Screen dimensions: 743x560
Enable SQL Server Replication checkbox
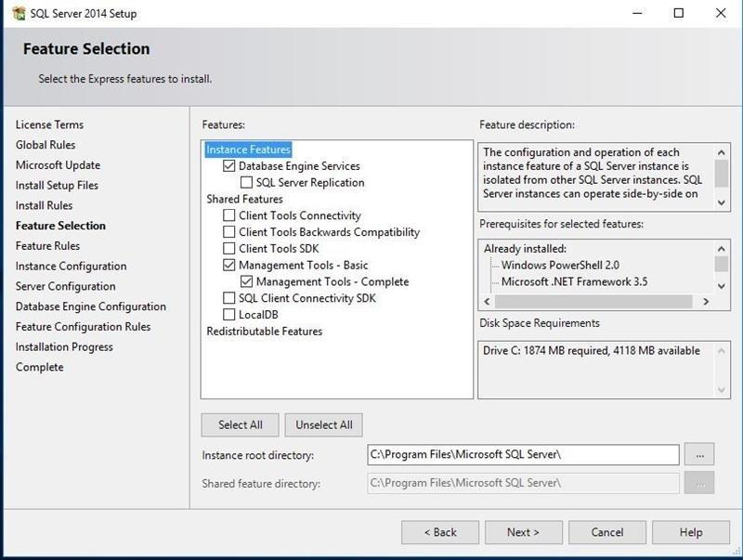tap(246, 183)
